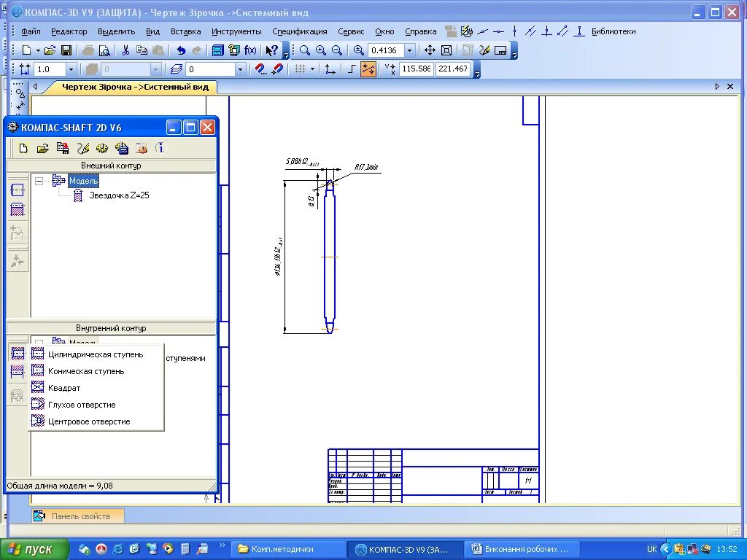Open file with the main toolbar folder icon
This screenshot has width=747, height=560.
pyautogui.click(x=50, y=50)
